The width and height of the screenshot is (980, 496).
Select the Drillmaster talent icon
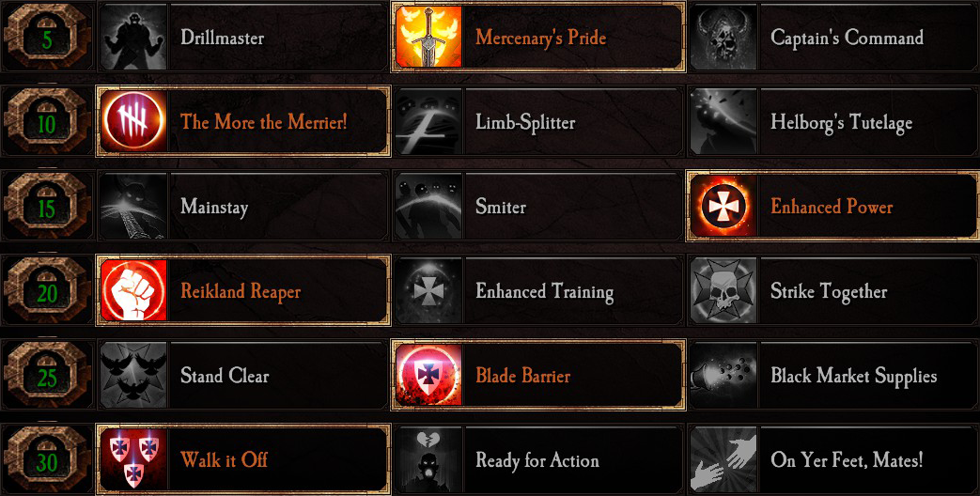(x=133, y=37)
